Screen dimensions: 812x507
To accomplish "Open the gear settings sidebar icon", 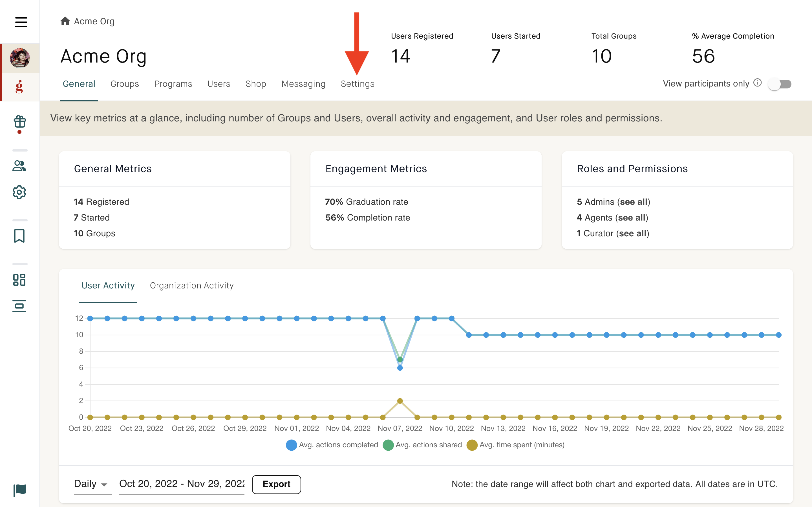I will (x=19, y=192).
